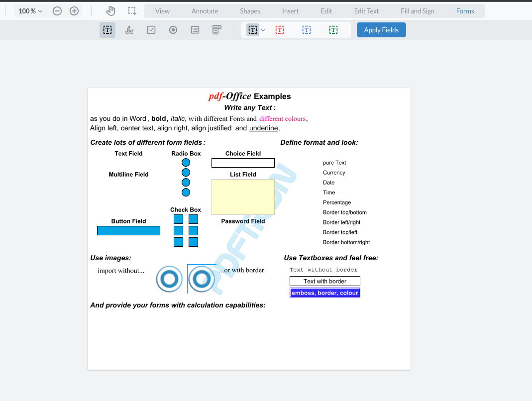Screen dimensions: 532x401
Task: Choose the red text field style
Action: click(279, 30)
